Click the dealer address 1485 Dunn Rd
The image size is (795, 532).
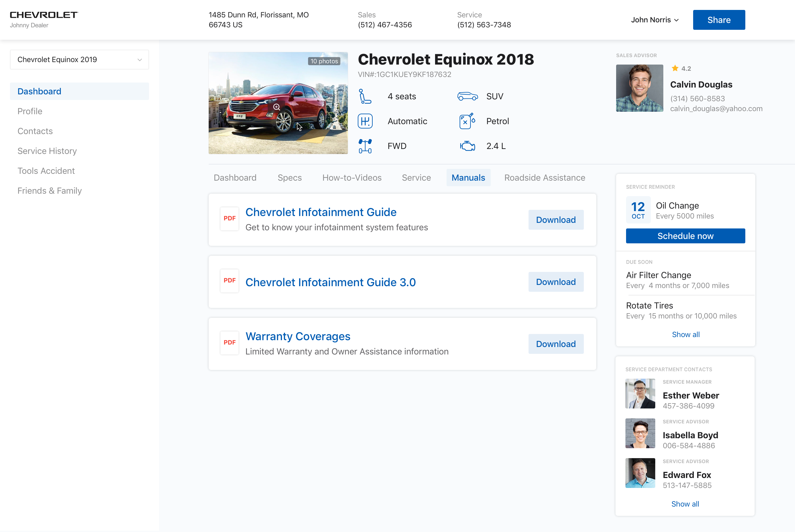pyautogui.click(x=259, y=20)
